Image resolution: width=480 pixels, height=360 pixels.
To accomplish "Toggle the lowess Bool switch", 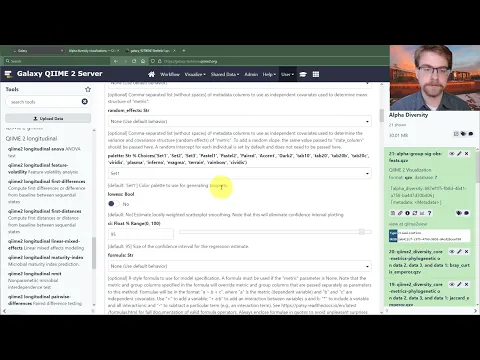I will (114, 204).
